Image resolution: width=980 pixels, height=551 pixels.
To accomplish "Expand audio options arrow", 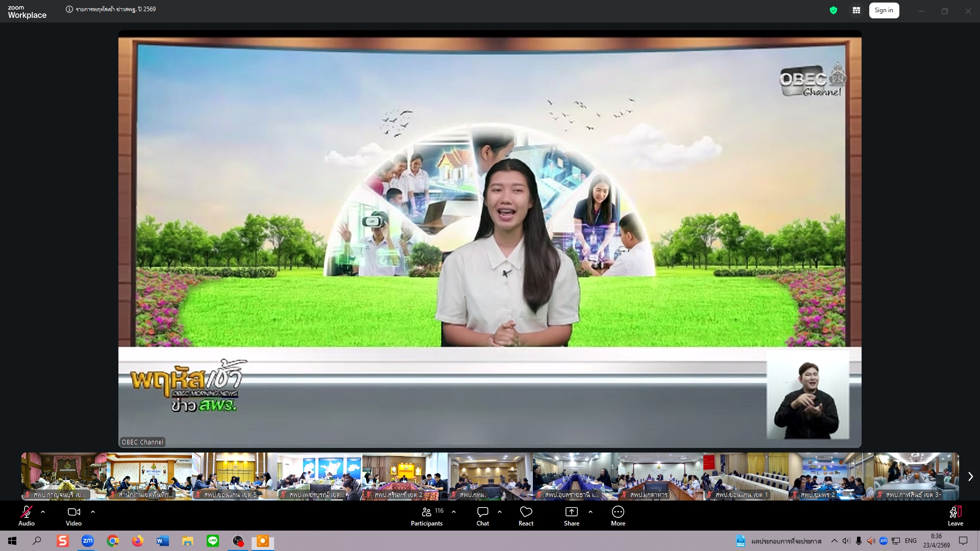I will [43, 511].
